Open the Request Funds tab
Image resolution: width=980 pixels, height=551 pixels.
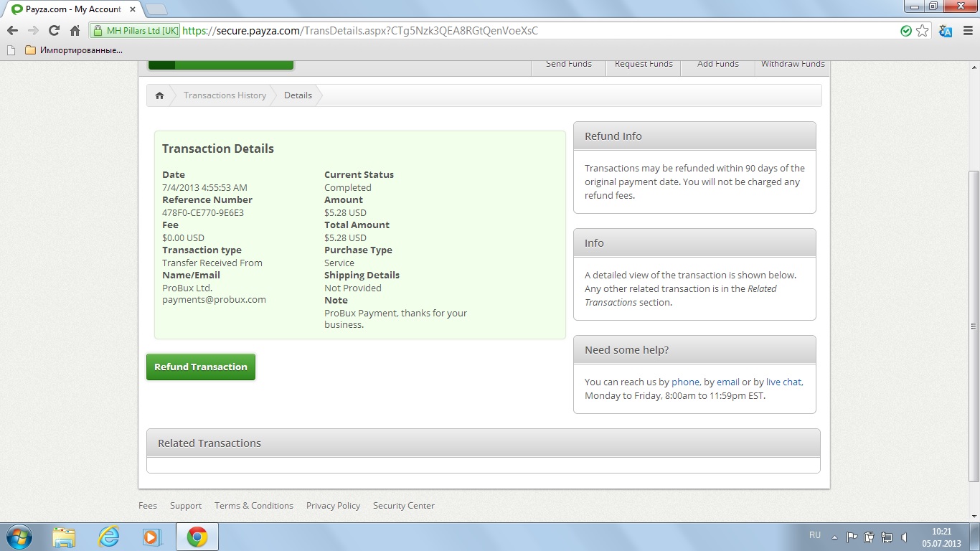click(644, 64)
